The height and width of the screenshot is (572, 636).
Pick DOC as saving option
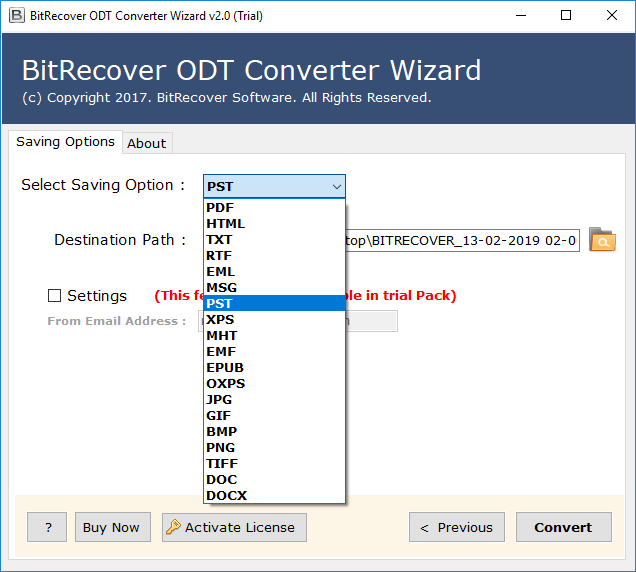(274, 480)
